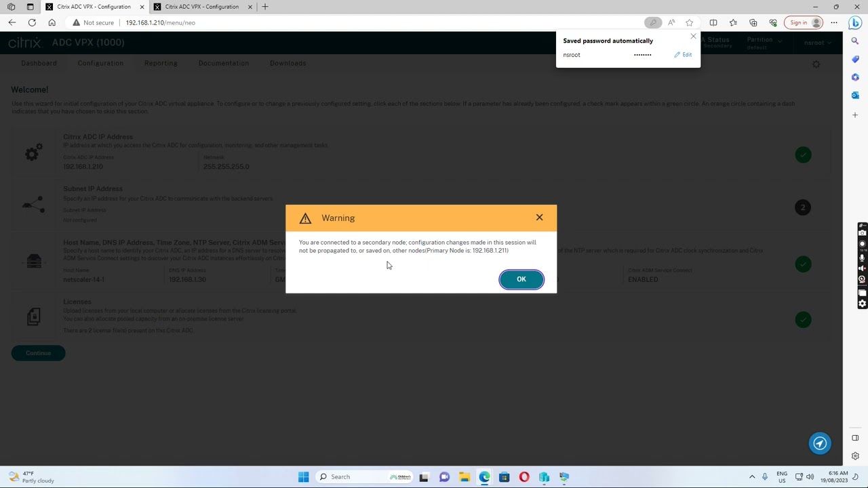The image size is (868, 488).
Task: Open the Windows Start menu
Action: click(x=303, y=476)
